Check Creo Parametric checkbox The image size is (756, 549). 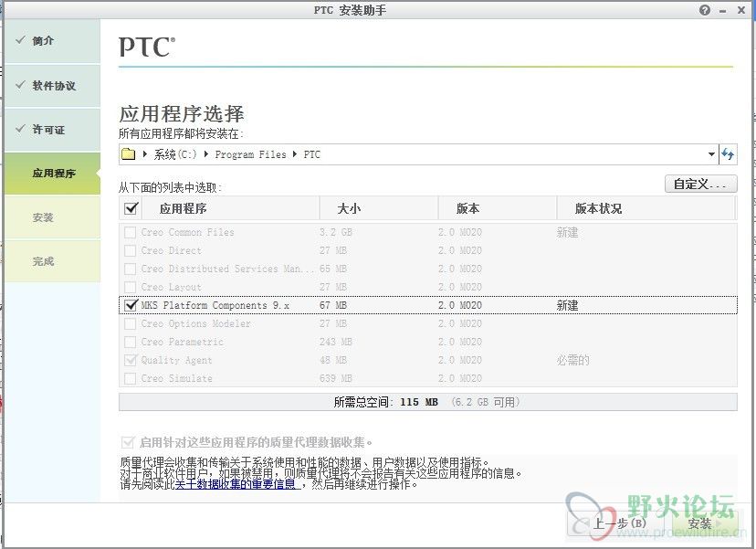pyautogui.click(x=131, y=342)
